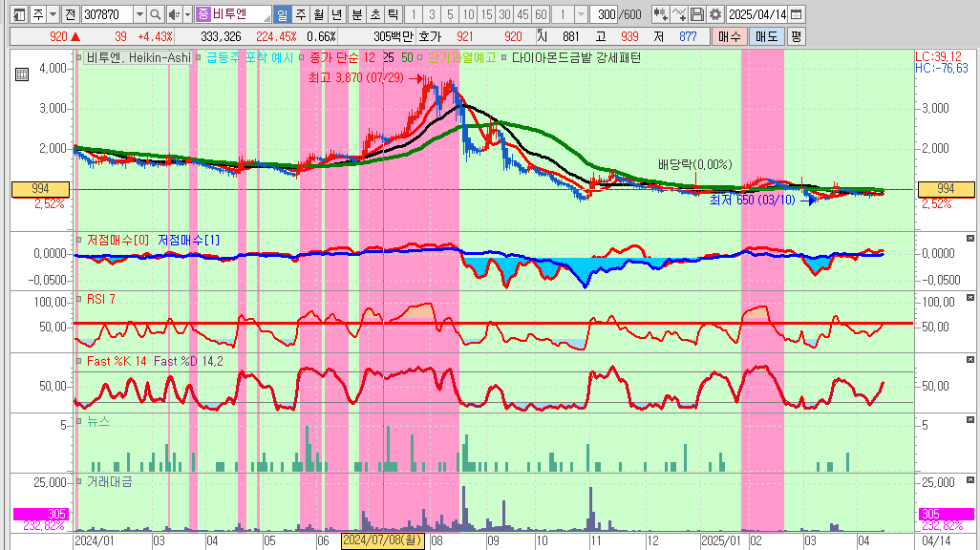Open chart settings gear icon

pyautogui.click(x=715, y=13)
